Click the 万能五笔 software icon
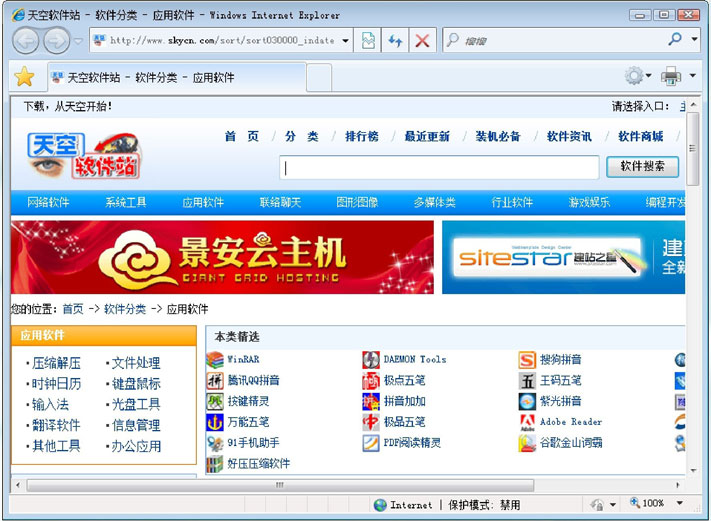 215,423
